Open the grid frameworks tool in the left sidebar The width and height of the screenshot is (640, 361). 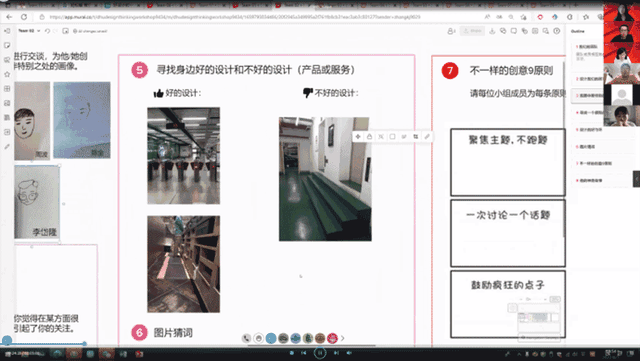pyautogui.click(x=7, y=89)
